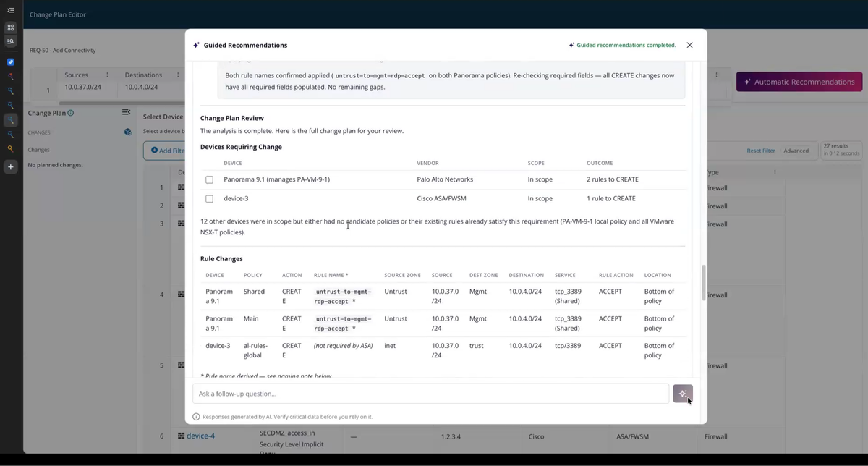This screenshot has width=868, height=466.
Task: Click the 'inet' source zone cell
Action: 391,346
